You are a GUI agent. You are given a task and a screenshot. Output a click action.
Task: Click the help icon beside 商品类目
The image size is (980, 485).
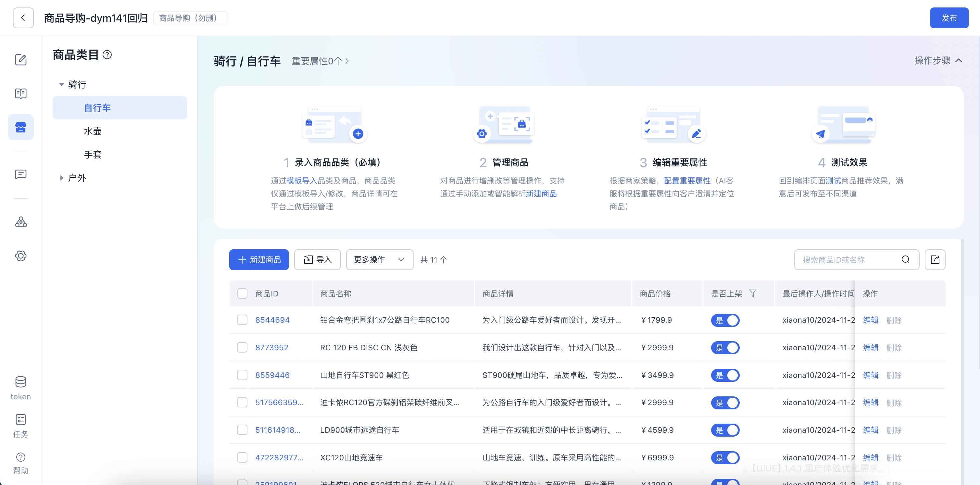pyautogui.click(x=107, y=55)
